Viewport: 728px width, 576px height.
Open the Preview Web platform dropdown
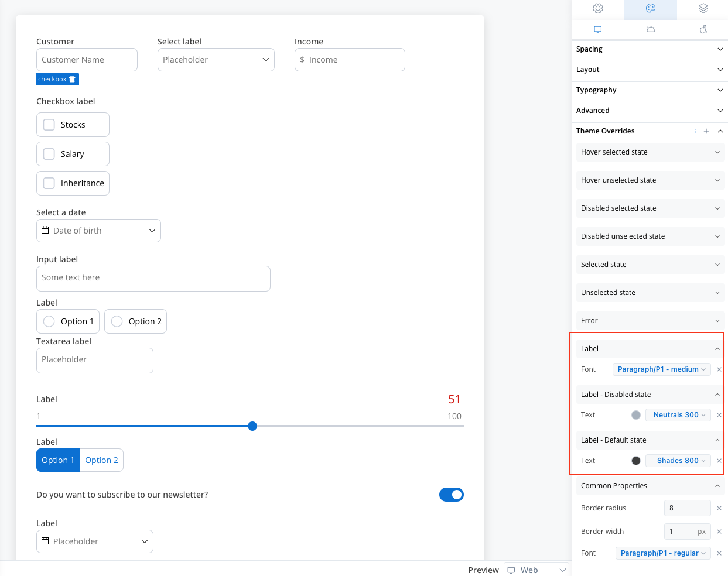(x=536, y=570)
